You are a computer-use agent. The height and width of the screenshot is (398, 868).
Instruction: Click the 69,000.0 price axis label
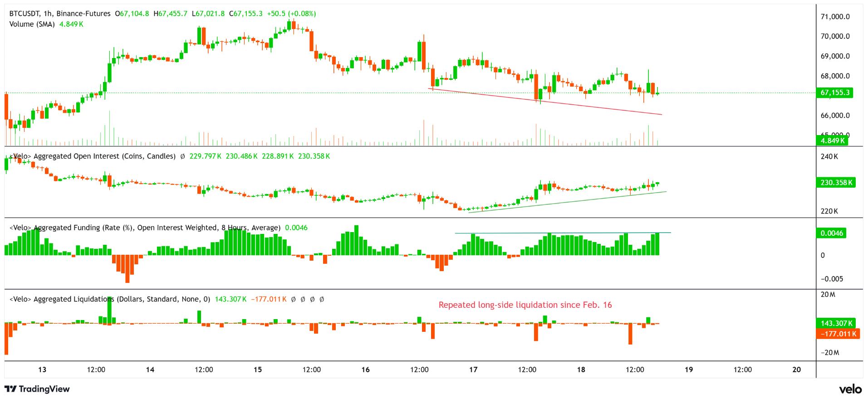[x=835, y=56]
